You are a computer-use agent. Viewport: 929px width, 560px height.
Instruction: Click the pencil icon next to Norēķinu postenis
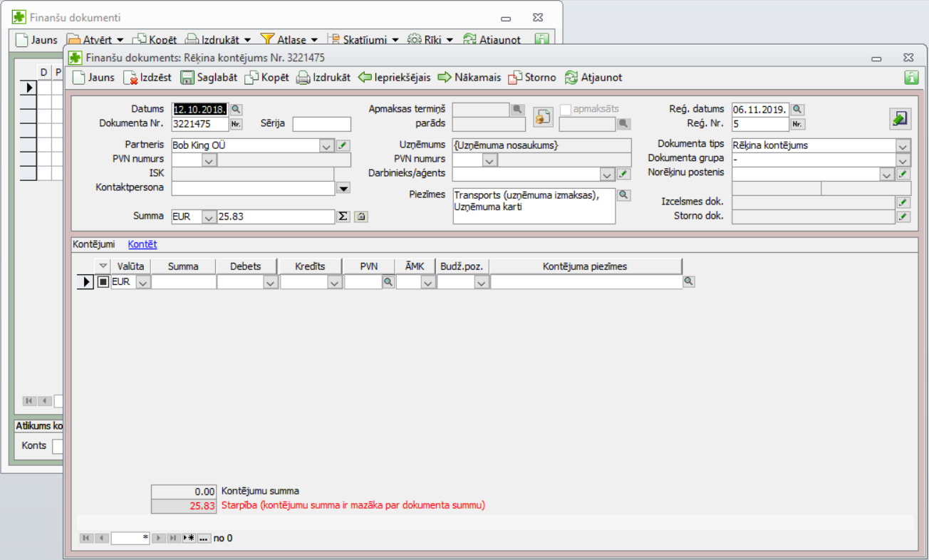click(903, 174)
